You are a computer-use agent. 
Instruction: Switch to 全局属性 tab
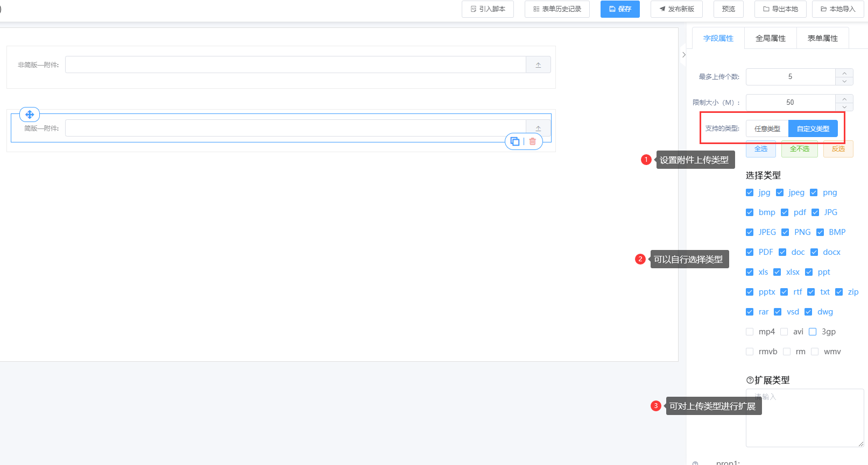(x=771, y=38)
